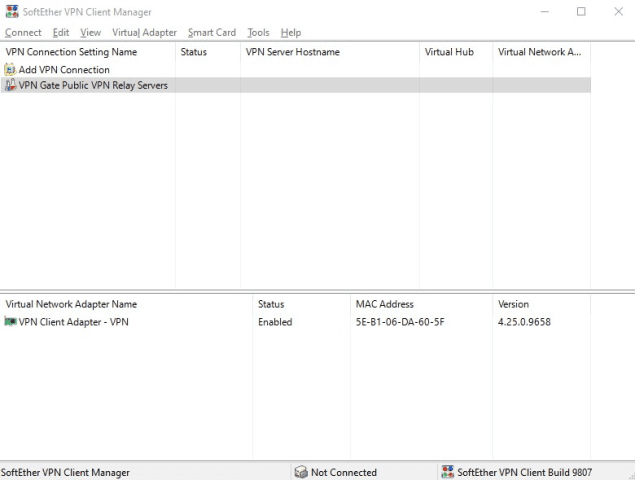Open the Connect menu
This screenshot has width=635, height=480.
tap(22, 32)
